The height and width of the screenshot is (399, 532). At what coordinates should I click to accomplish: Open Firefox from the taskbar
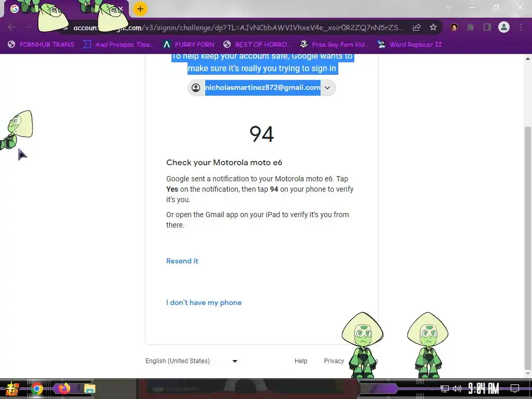(x=63, y=389)
